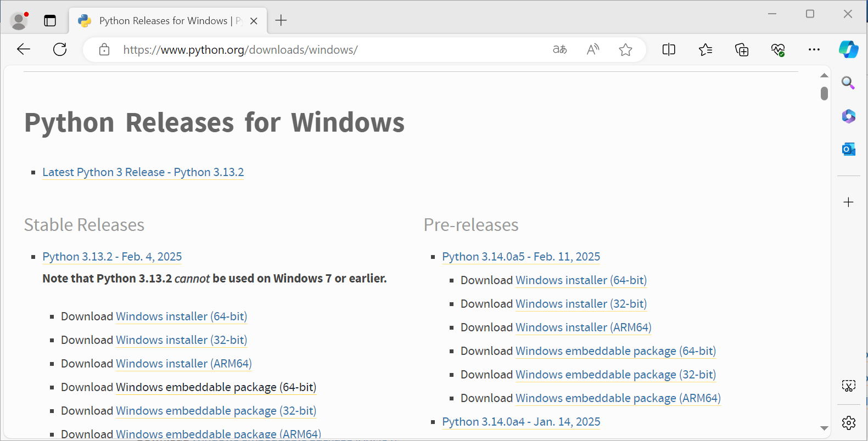Image resolution: width=868 pixels, height=441 pixels.
Task: Open the user profile menu
Action: (19, 21)
